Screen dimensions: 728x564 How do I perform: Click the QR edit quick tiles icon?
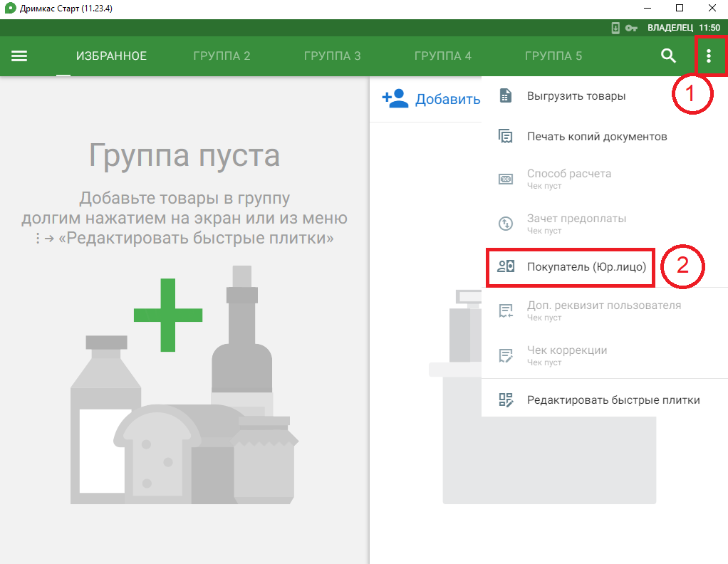(x=506, y=400)
